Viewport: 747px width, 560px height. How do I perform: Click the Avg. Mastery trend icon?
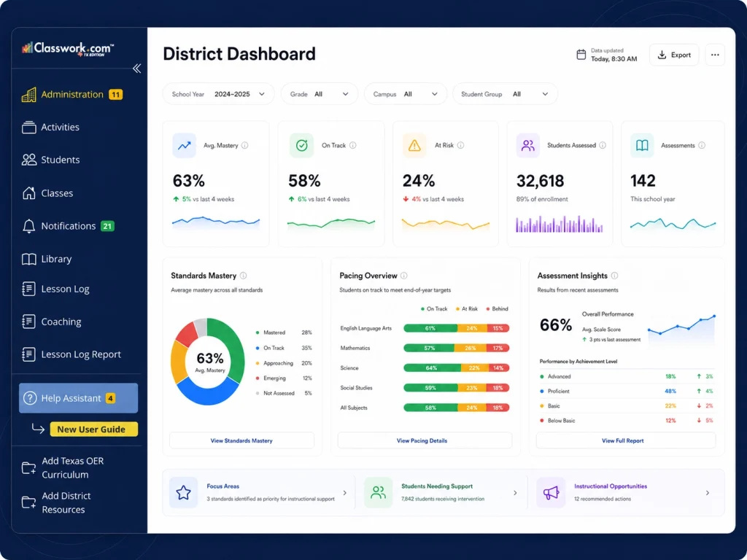click(185, 145)
